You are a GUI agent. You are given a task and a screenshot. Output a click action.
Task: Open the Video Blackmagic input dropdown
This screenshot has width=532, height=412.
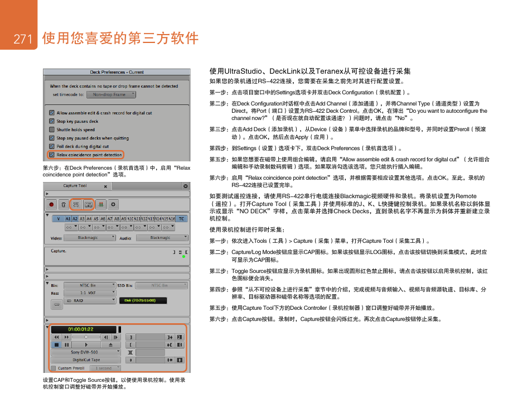[x=90, y=238]
